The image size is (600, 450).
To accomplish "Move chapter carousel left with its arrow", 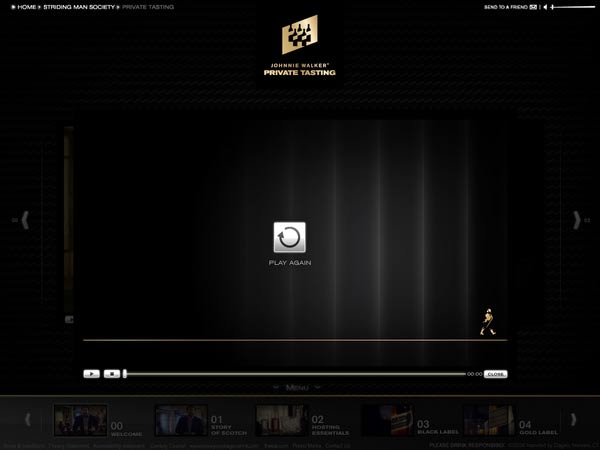I will tap(28, 419).
